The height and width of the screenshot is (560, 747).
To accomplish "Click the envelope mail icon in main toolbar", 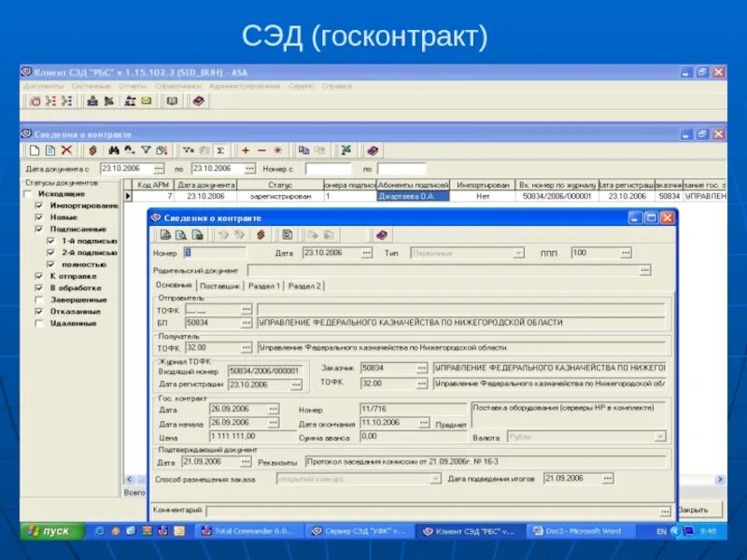I will [147, 101].
